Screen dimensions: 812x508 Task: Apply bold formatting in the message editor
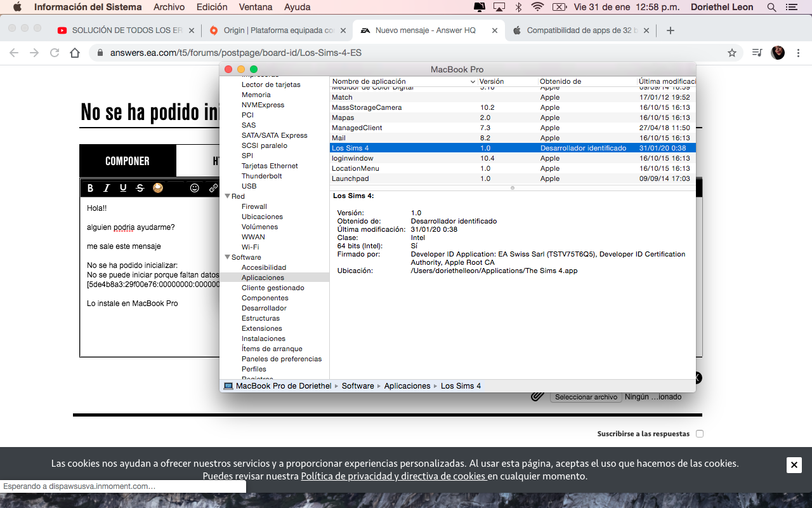[x=90, y=188]
